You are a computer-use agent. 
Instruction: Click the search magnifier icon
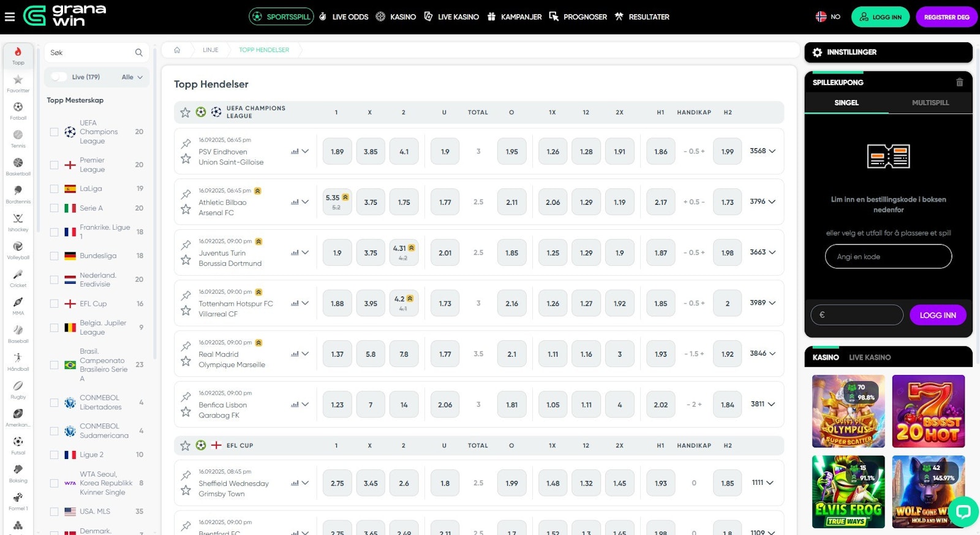(139, 53)
